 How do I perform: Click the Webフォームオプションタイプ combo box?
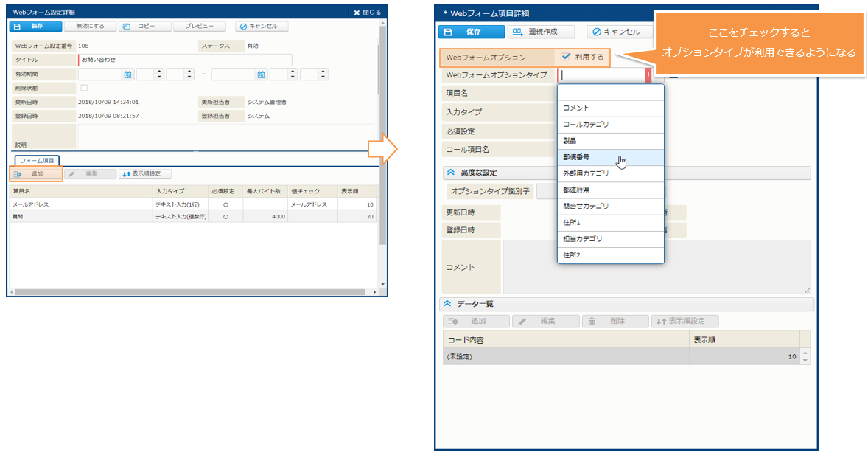[x=601, y=75]
